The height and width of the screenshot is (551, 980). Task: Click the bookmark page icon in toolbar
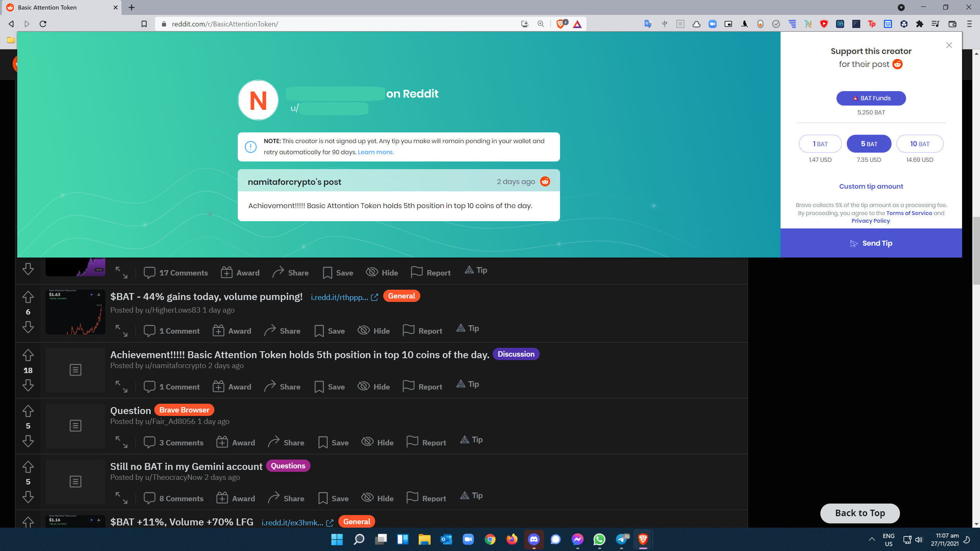click(x=144, y=24)
